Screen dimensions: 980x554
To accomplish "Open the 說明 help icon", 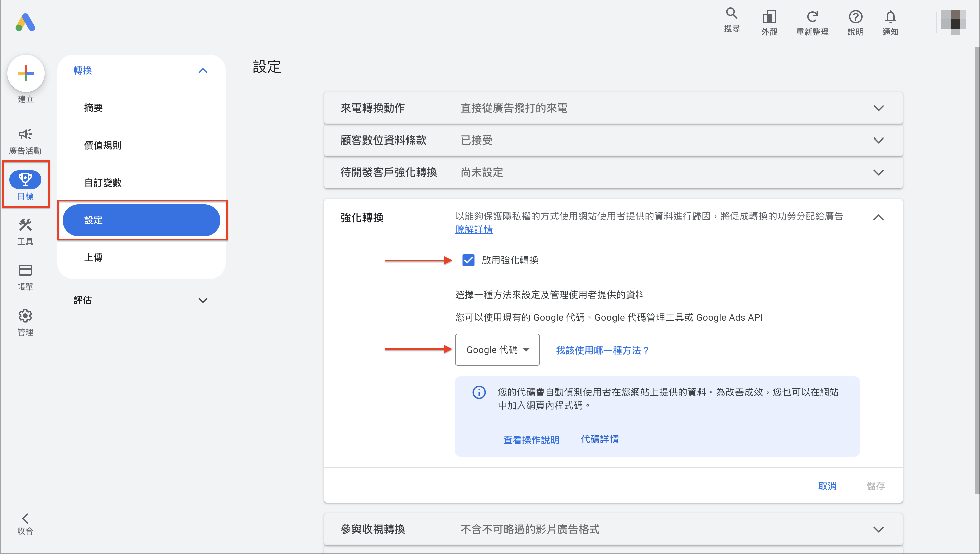I will 855,17.
